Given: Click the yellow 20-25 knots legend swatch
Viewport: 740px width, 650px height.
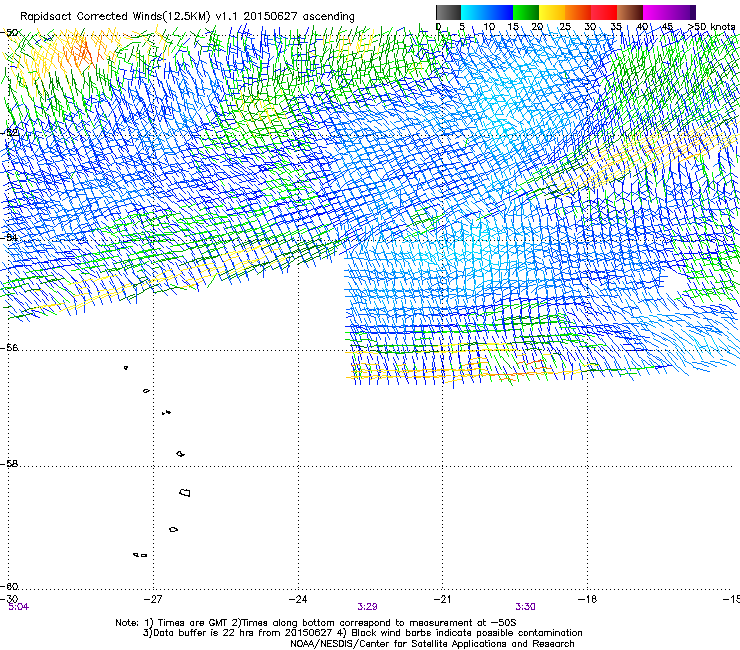Looking at the screenshot, I should (552, 12).
